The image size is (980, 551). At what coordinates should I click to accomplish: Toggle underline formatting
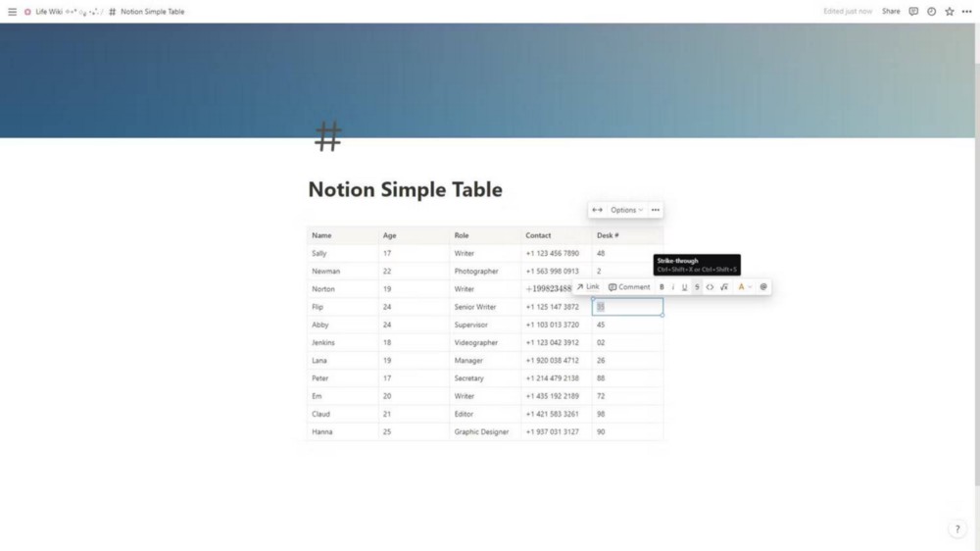click(x=684, y=287)
